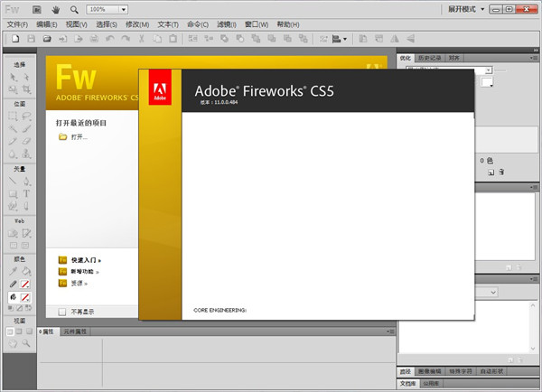Select the Lasso tool in Tools panel
The height and width of the screenshot is (392, 542).
pyautogui.click(x=26, y=117)
